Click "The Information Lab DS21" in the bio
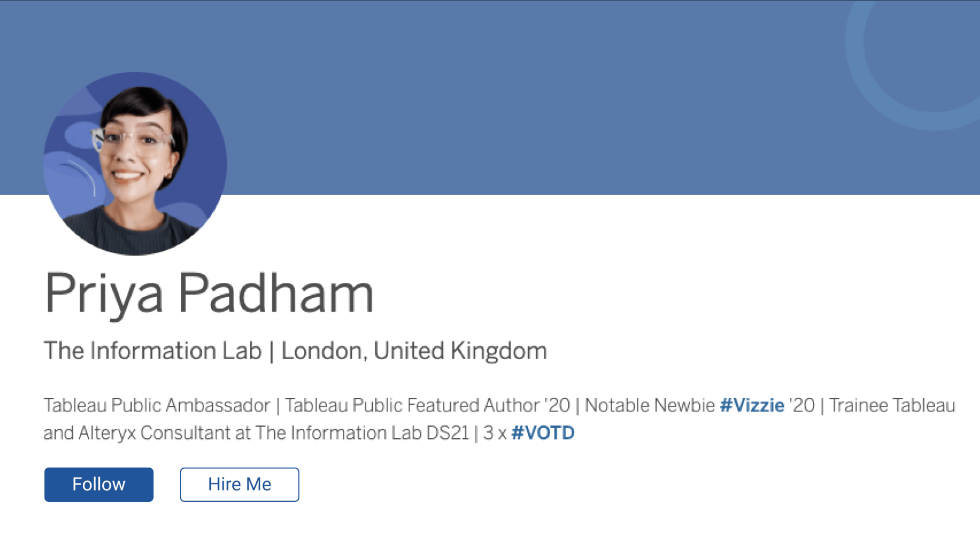The image size is (980, 551). [x=362, y=433]
